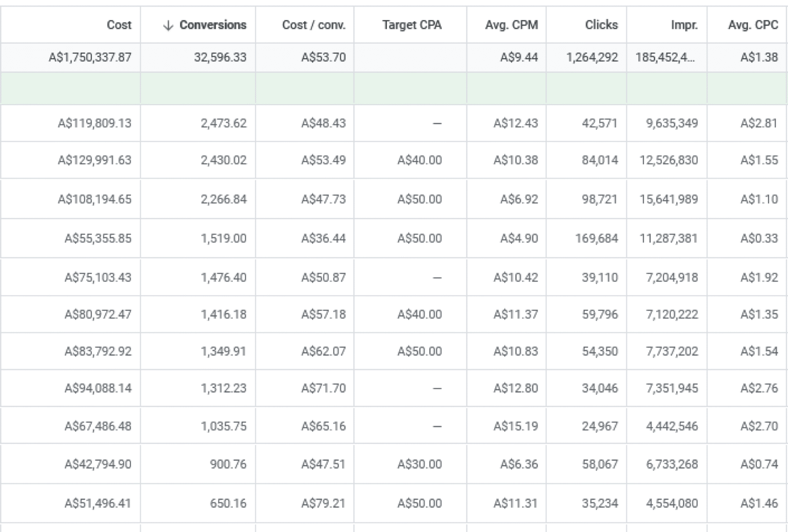
Task: Sort by the Cost column header
Action: [x=119, y=25]
